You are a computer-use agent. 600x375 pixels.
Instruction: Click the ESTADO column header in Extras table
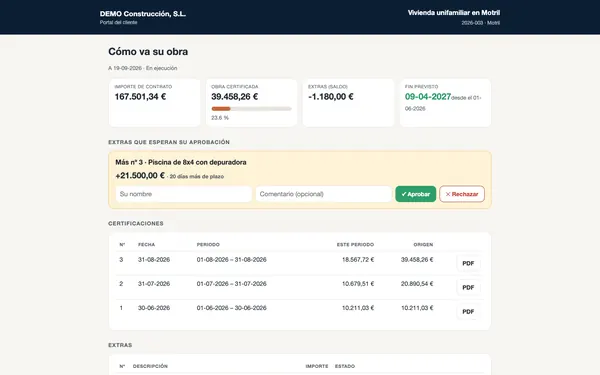click(345, 366)
